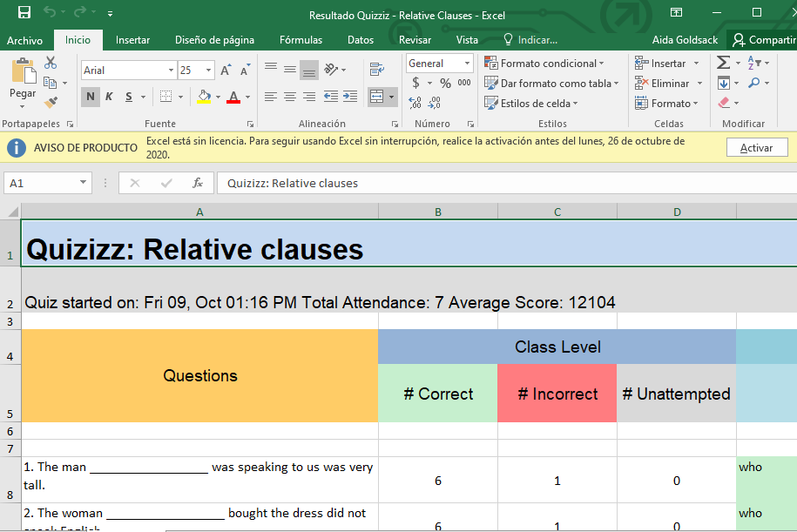797x532 pixels.
Task: Decrease the cell indent
Action: 331,97
